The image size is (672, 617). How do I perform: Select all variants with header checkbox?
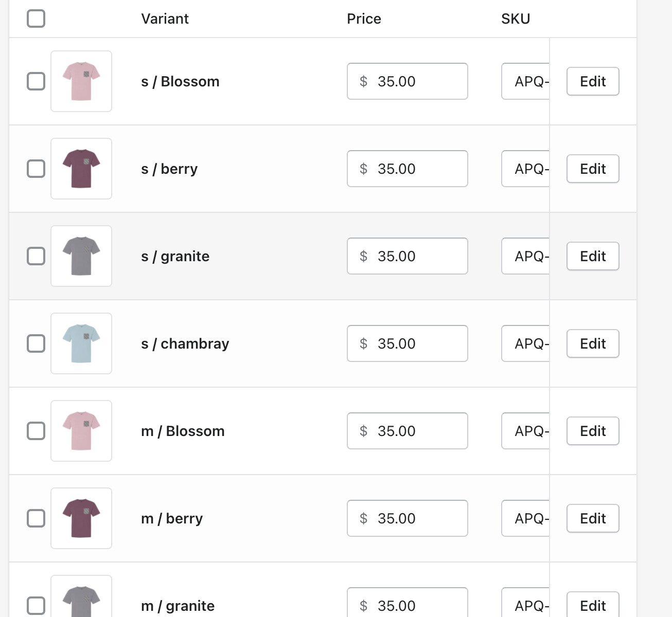(36, 19)
